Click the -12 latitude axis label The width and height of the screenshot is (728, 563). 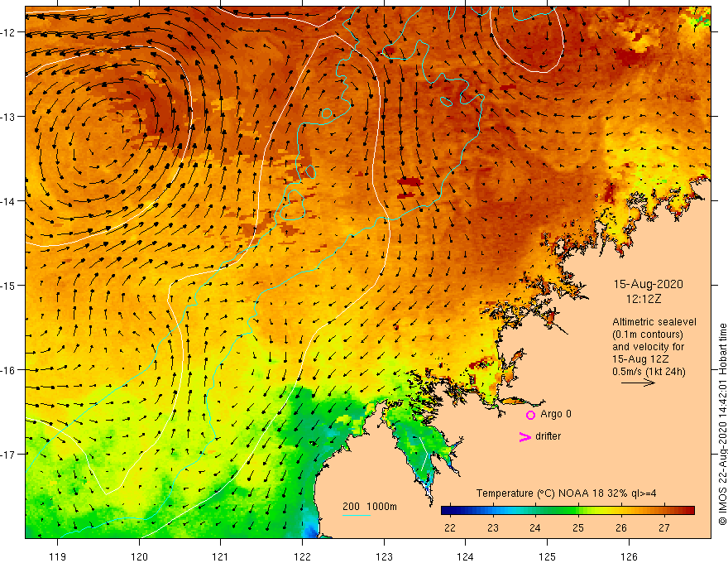[x=8, y=32]
